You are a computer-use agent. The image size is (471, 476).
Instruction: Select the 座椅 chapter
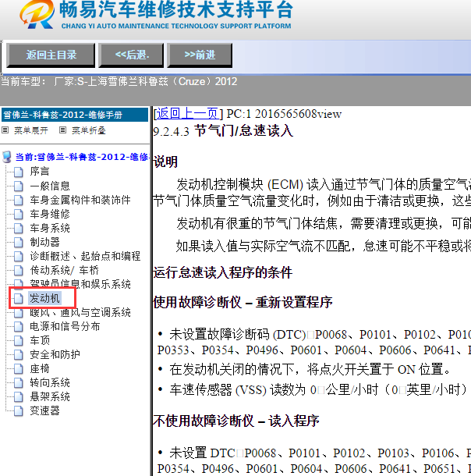tap(40, 368)
